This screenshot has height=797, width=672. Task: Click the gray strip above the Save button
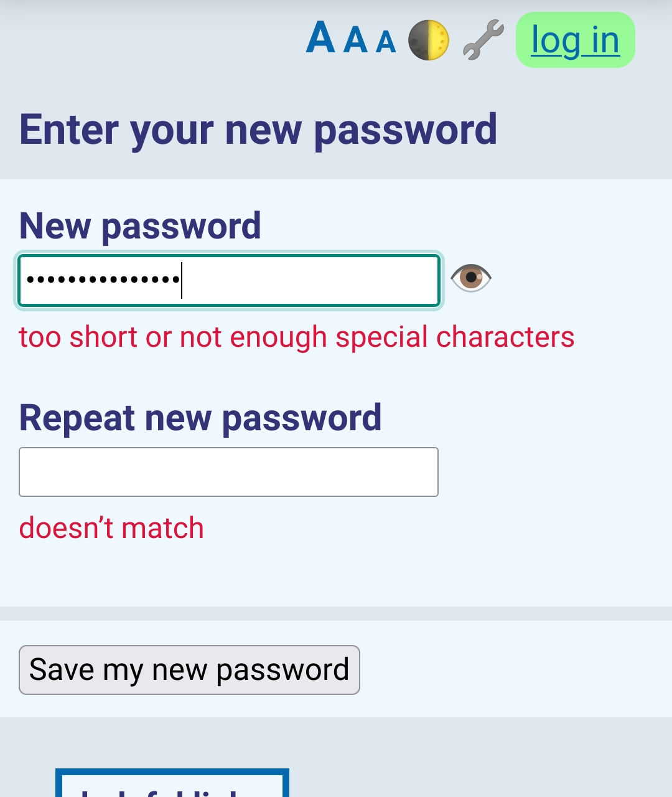336,613
